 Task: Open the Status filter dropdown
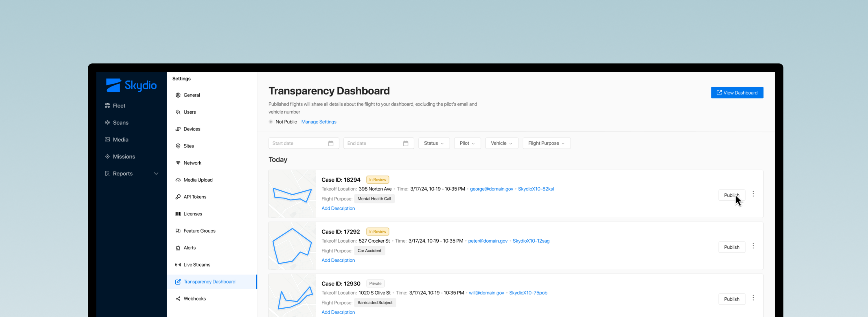tap(433, 143)
